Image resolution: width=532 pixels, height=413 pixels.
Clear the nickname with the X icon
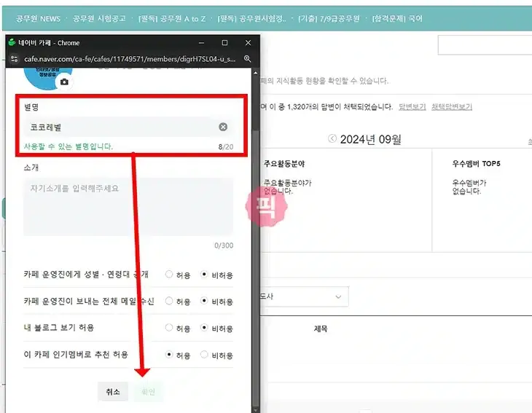(223, 127)
